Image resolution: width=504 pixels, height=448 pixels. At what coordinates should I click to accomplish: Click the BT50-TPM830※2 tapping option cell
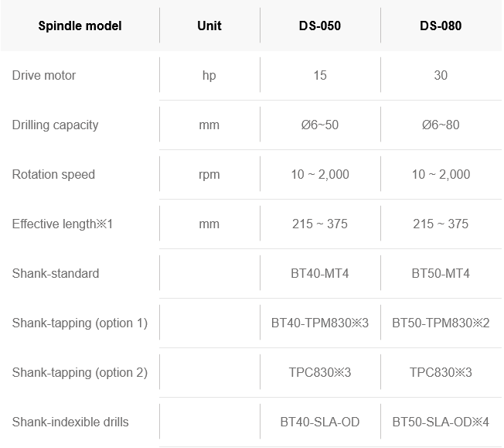[x=441, y=323]
